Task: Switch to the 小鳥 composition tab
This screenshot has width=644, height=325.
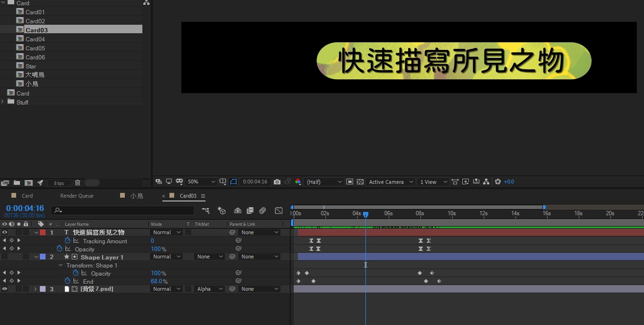Action: click(137, 196)
